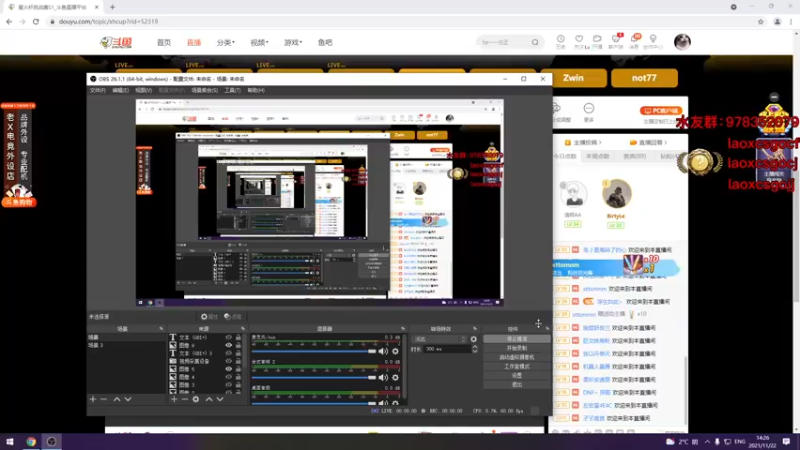Move the source down in Sources panel

coord(220,399)
